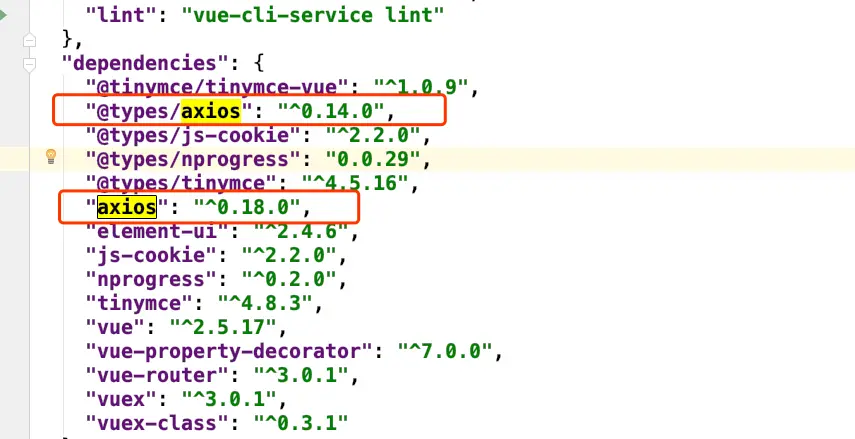Image resolution: width=855 pixels, height=439 pixels.
Task: Click the "@tinymce/tinymce-vue" key
Action: (x=218, y=87)
